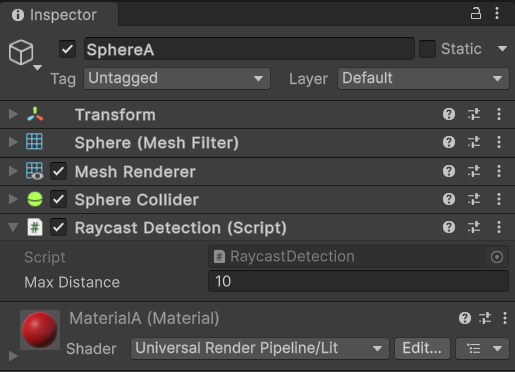Viewport: 515px width, 372px height.
Task: Open help for the Raycast Detection script
Action: 449,227
